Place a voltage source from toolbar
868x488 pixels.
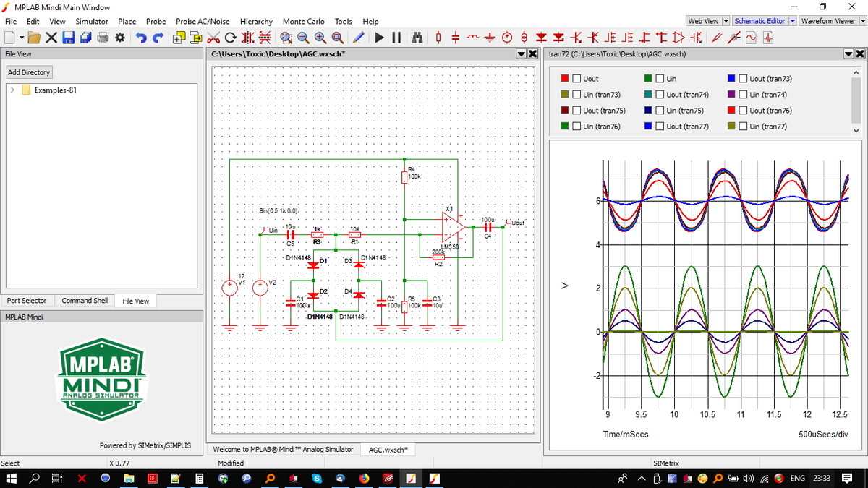(x=507, y=38)
